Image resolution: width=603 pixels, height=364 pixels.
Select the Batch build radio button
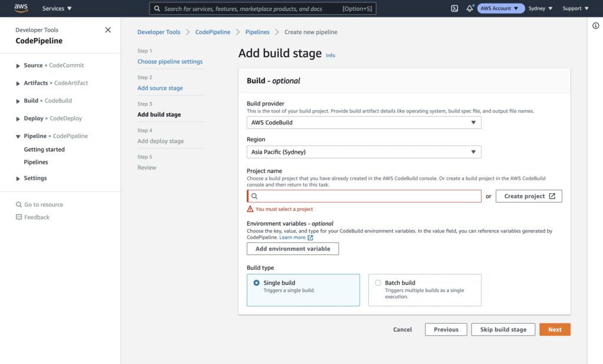(377, 283)
